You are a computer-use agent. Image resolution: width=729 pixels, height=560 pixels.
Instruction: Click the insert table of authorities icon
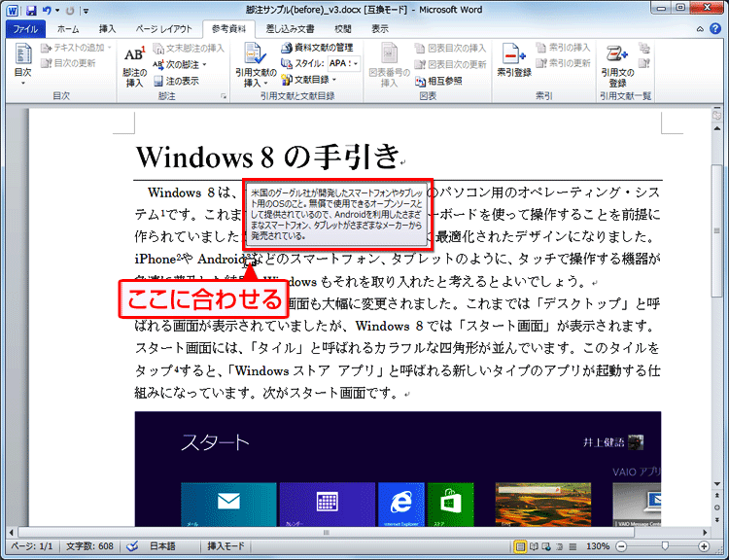click(x=643, y=48)
